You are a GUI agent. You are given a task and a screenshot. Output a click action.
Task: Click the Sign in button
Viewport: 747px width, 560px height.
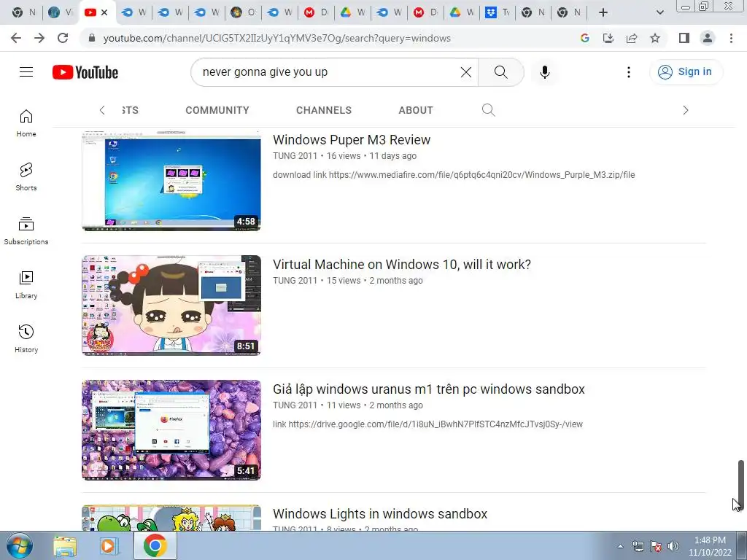686,72
